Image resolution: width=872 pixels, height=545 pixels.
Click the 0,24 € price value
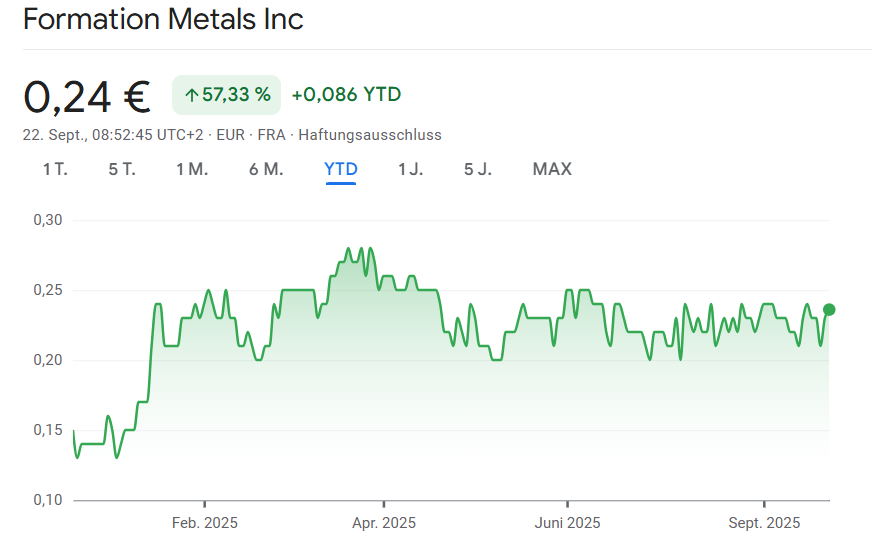tap(87, 96)
